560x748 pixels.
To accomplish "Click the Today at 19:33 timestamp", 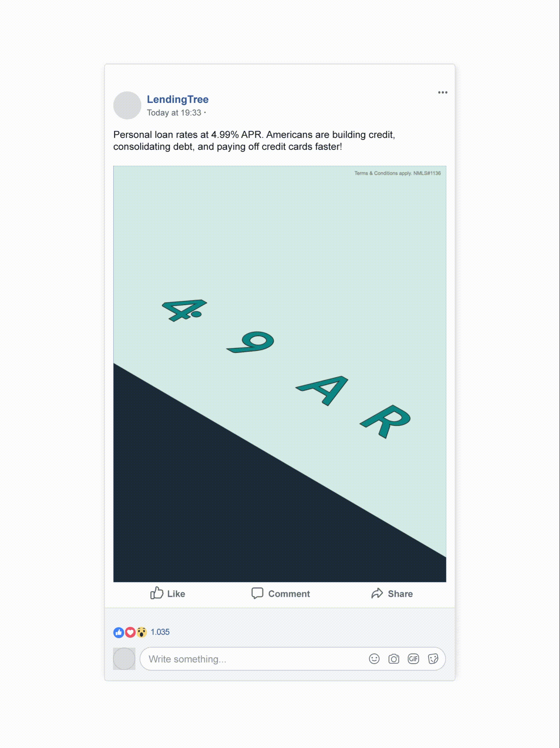I will (x=174, y=113).
